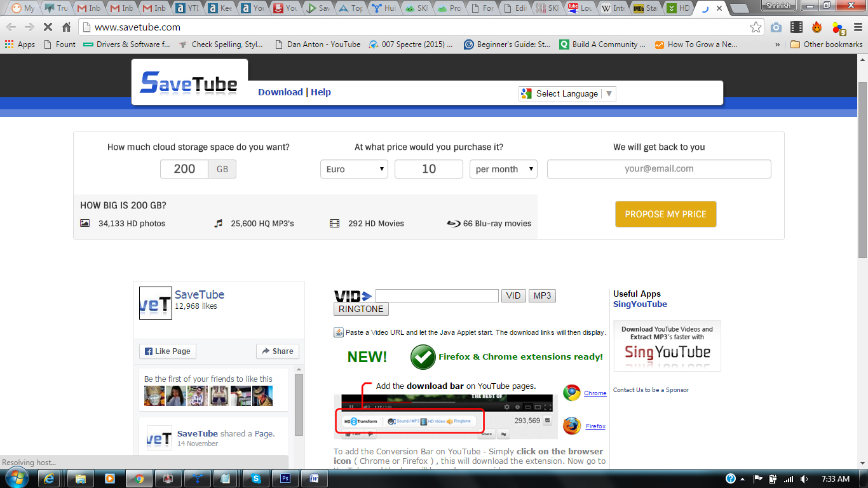Click the camera extension icon
This screenshot has height=488, width=868.
coord(776,27)
